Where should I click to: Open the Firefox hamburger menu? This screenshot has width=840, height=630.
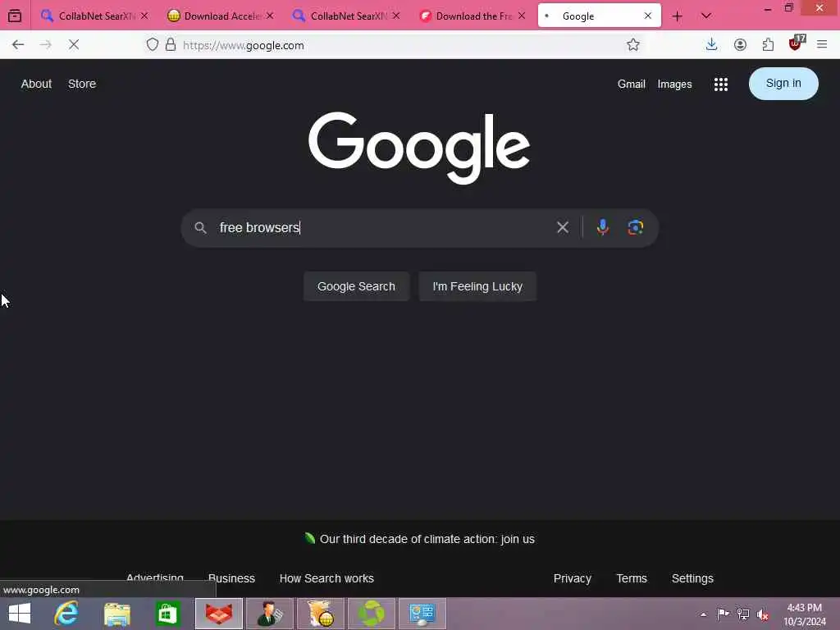click(x=822, y=45)
